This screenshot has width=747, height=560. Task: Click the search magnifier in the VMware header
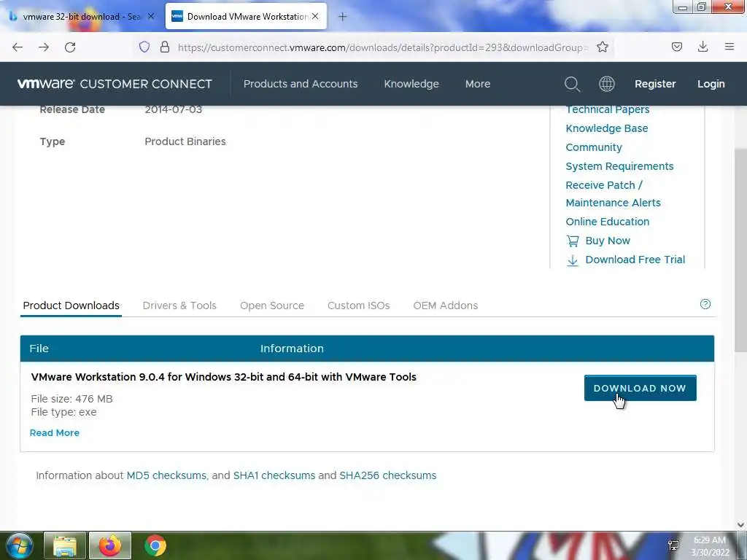572,84
